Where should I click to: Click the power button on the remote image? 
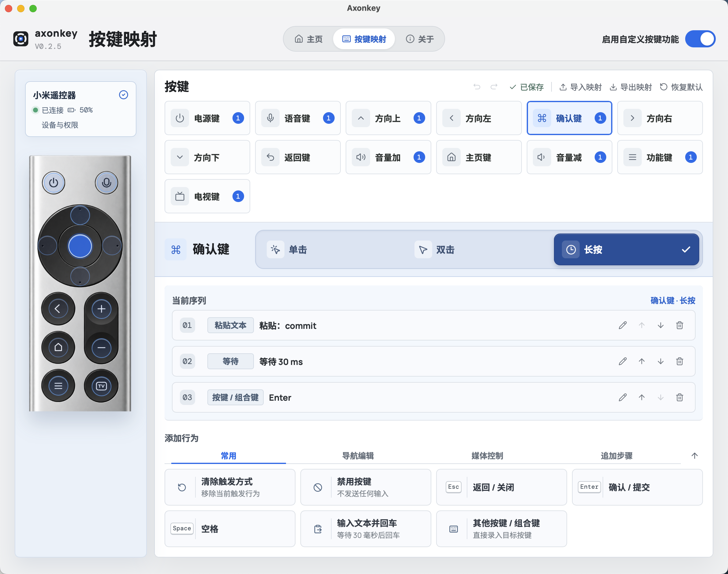(54, 183)
